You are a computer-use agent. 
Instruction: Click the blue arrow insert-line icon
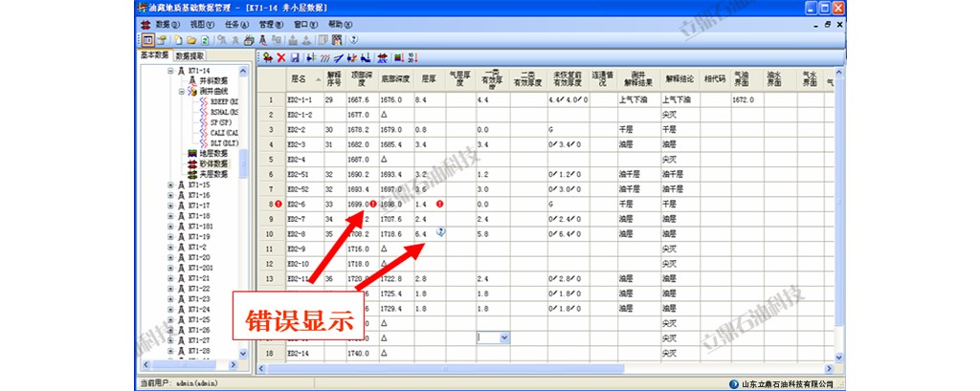click(x=311, y=57)
